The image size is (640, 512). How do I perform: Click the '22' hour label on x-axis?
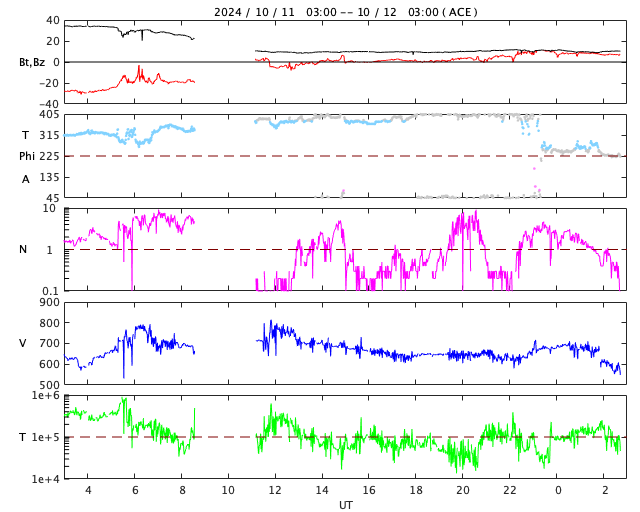click(509, 490)
